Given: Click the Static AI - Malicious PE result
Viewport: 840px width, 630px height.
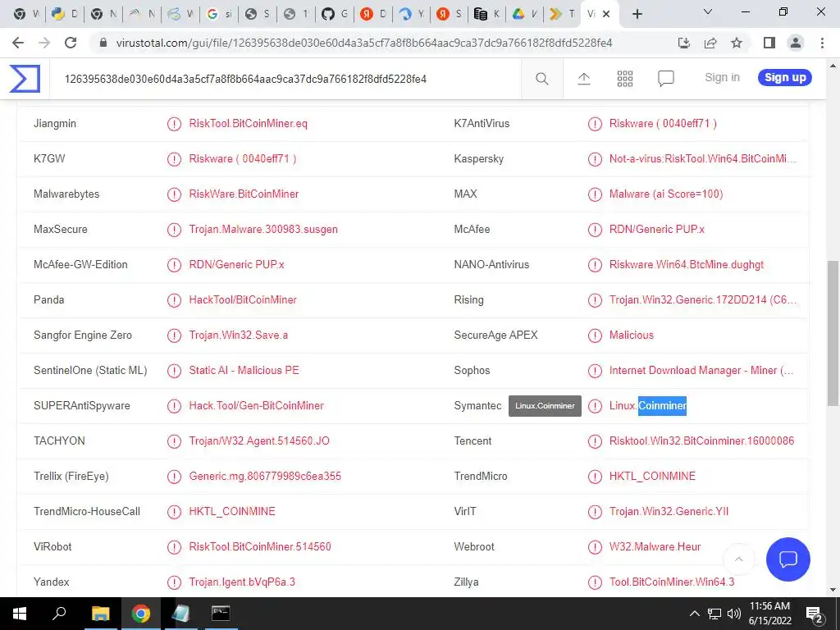Looking at the screenshot, I should click(244, 370).
